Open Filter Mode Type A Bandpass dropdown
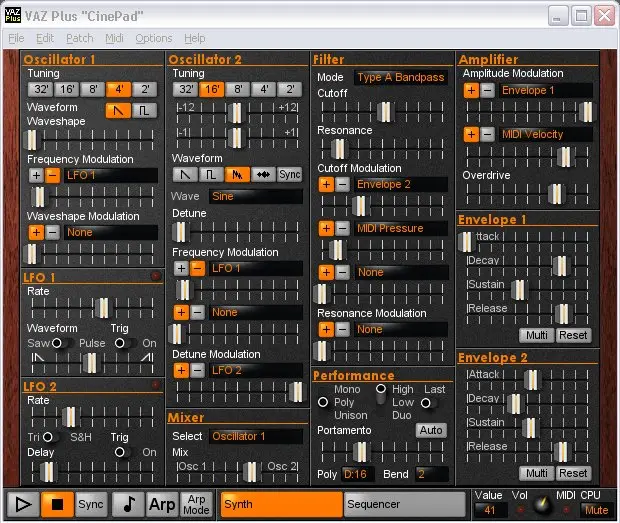Screen dimensions: 620x523 [401, 77]
